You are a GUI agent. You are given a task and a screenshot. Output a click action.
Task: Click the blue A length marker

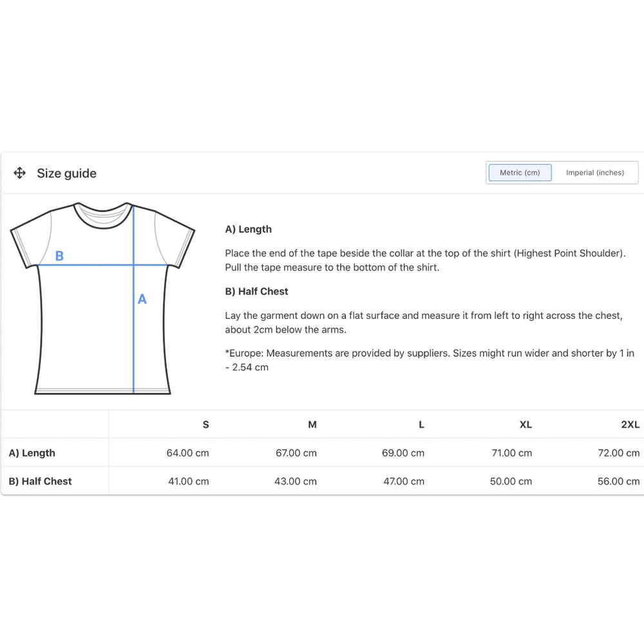tap(142, 299)
